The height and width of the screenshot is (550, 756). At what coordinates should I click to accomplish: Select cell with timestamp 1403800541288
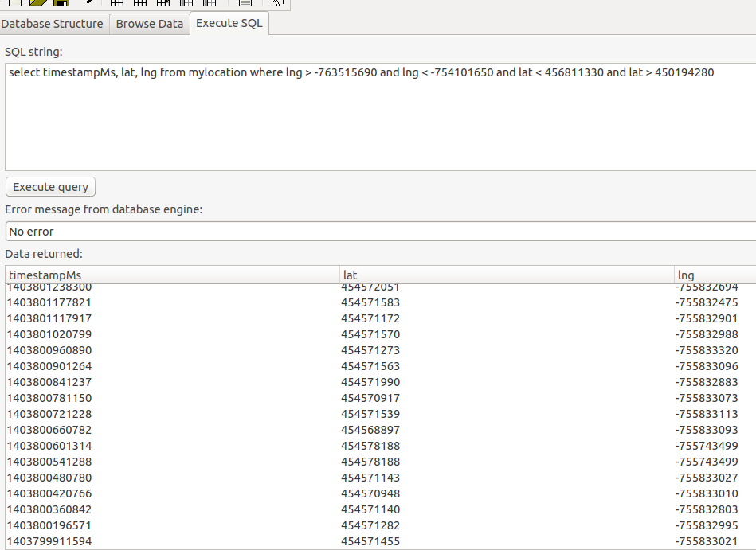click(172, 462)
